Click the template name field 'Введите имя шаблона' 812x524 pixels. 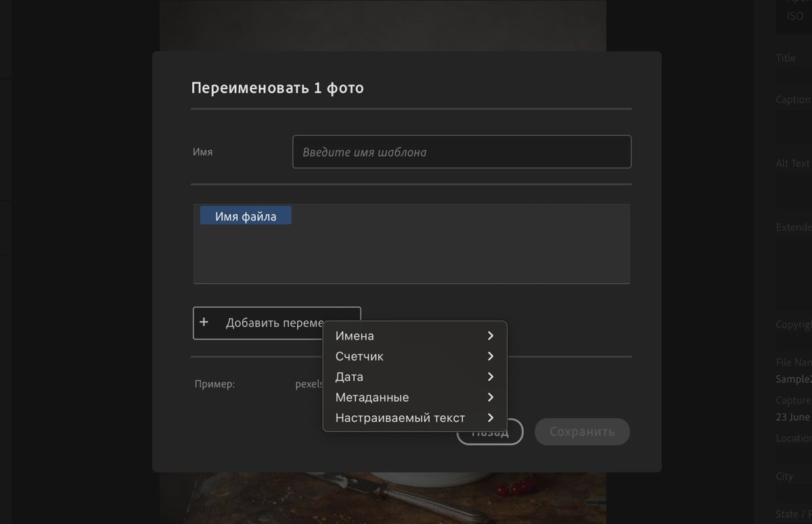tap(461, 151)
